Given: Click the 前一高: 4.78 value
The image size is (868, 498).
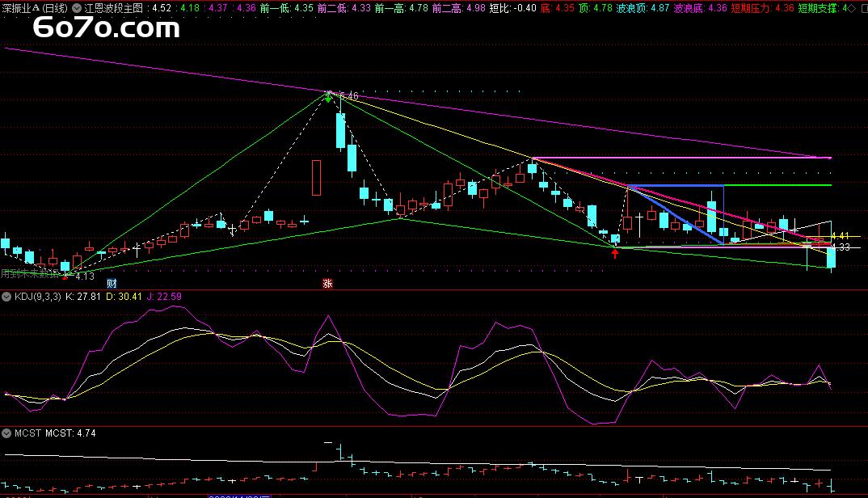Looking at the screenshot, I should pyautogui.click(x=402, y=8).
